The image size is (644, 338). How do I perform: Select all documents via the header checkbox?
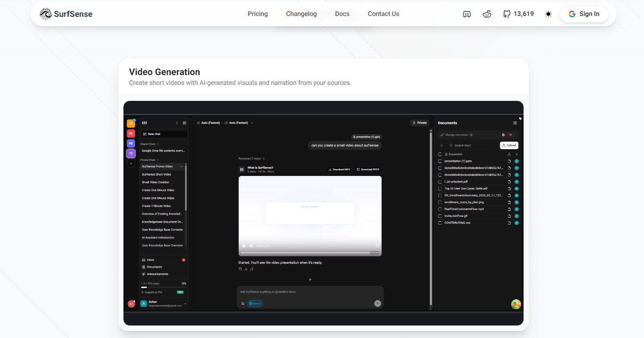tap(440, 154)
